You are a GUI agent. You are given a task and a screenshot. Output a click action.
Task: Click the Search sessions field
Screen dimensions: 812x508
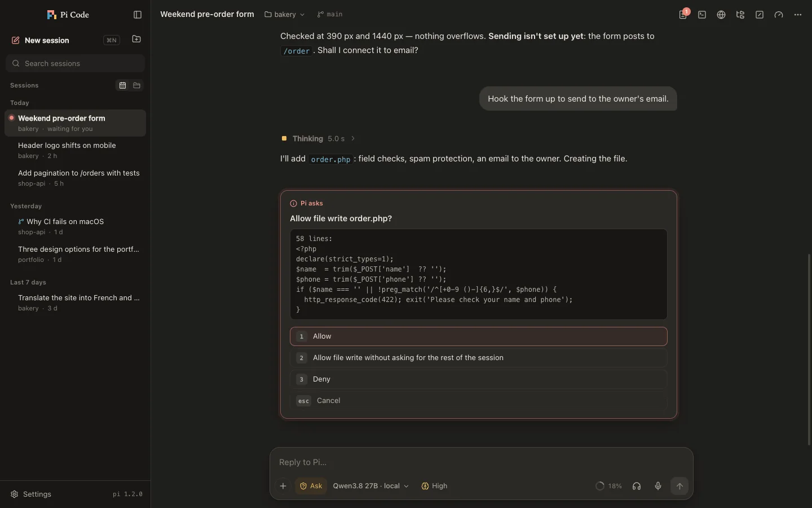(75, 63)
